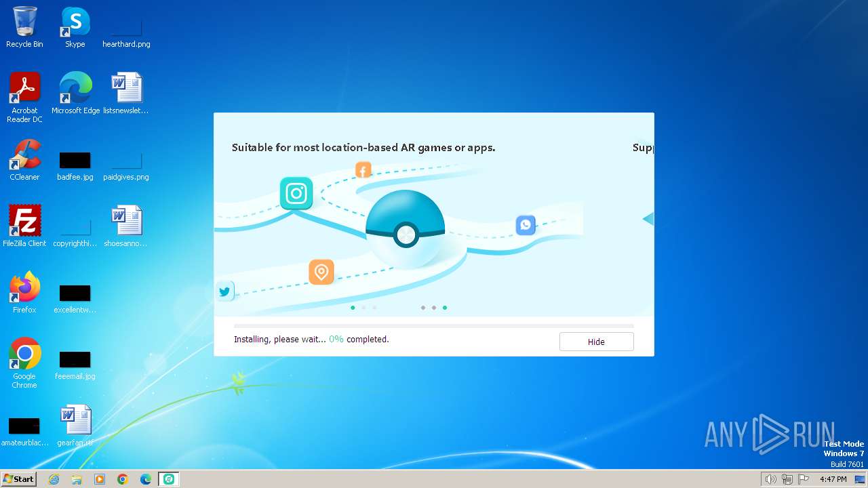Select amateurblac file on desktop
Screen dimensions: 868x488
[24, 430]
